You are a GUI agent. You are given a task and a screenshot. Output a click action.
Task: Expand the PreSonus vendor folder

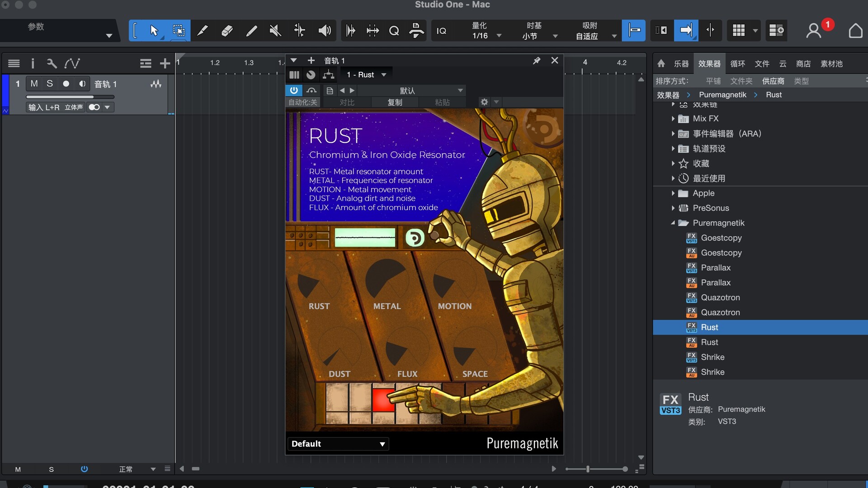[x=673, y=208]
